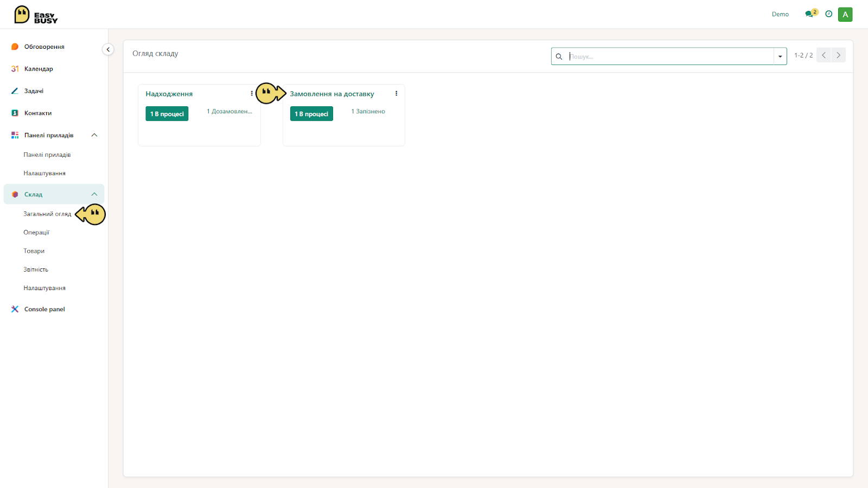Open Налаштування under Склад

(x=44, y=288)
